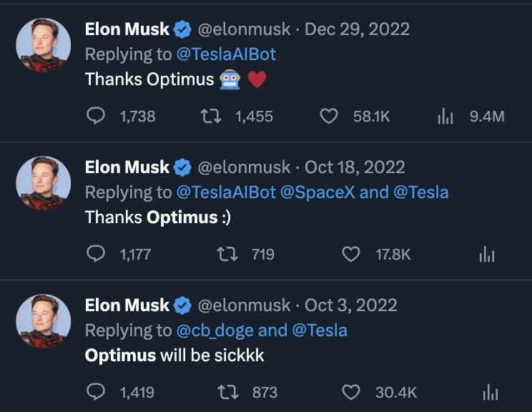
Task: Click Elon Musk avatar on first tweet
Action: click(44, 45)
